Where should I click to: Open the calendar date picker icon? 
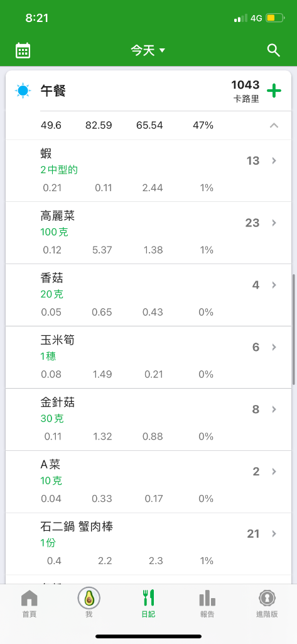(23, 50)
